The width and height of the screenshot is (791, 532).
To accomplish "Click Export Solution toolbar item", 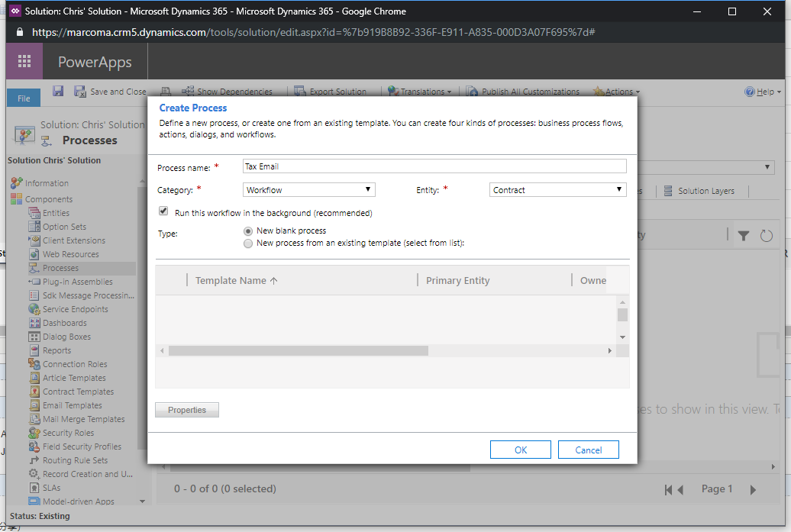I will tap(331, 92).
